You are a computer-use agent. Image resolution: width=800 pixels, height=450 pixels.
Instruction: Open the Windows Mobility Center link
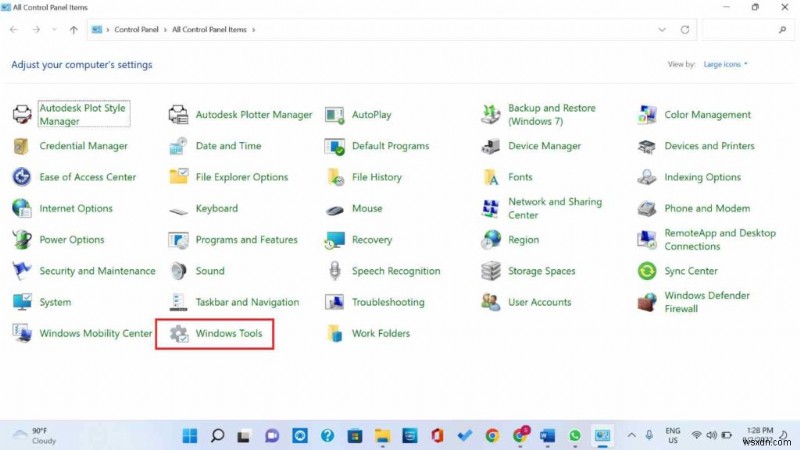point(95,333)
